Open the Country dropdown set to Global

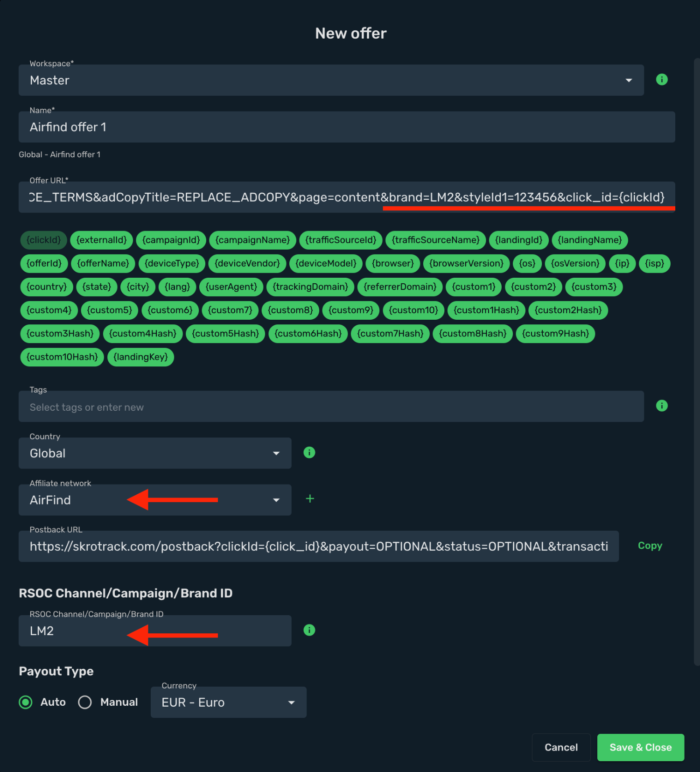click(155, 453)
